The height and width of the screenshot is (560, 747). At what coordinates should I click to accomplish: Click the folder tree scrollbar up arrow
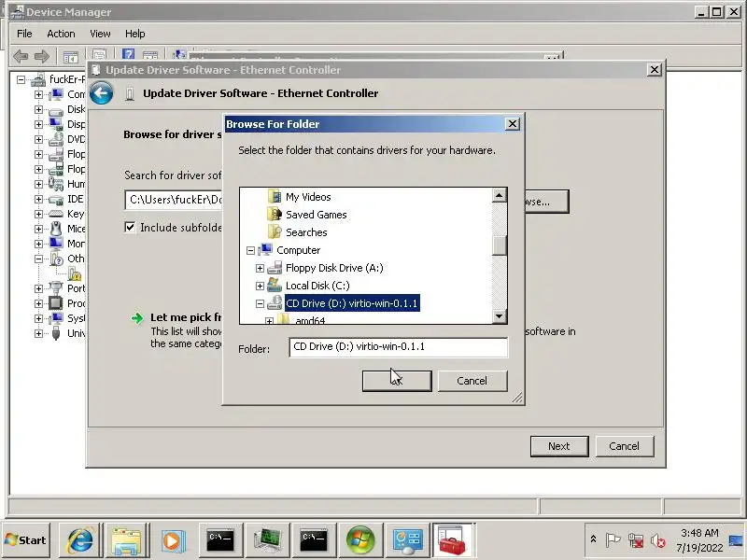(x=499, y=195)
